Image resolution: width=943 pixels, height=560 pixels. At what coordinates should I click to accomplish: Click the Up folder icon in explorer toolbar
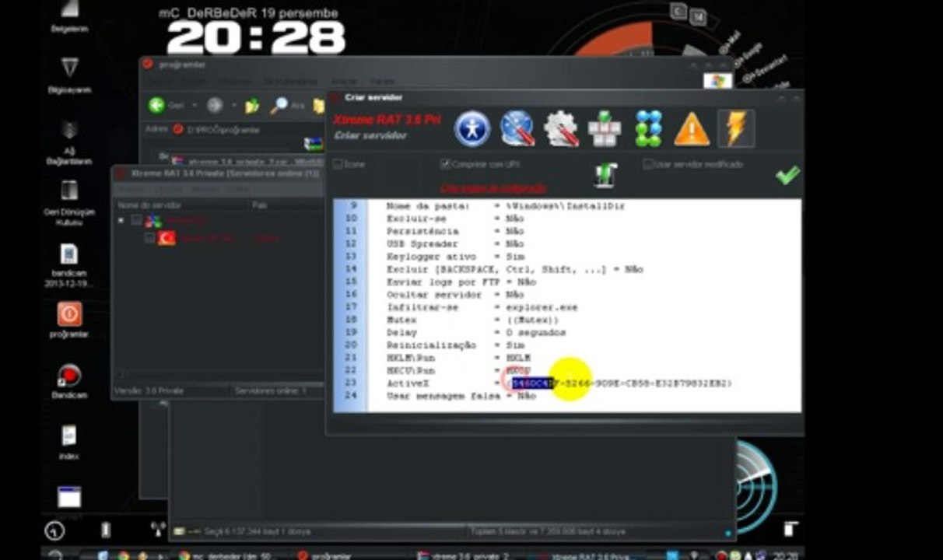tap(251, 105)
